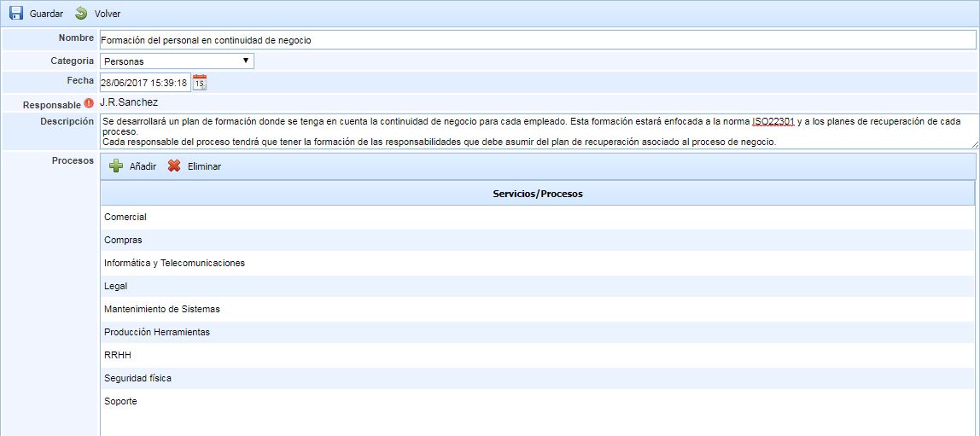The image size is (980, 436).
Task: Click the Volver button label
Action: pos(108,14)
